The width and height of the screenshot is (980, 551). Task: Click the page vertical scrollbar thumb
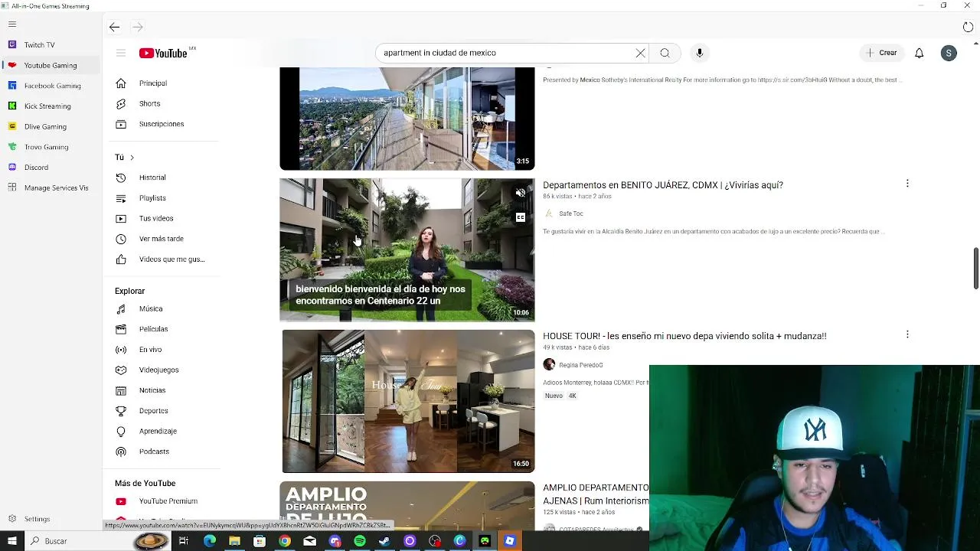[x=975, y=269]
